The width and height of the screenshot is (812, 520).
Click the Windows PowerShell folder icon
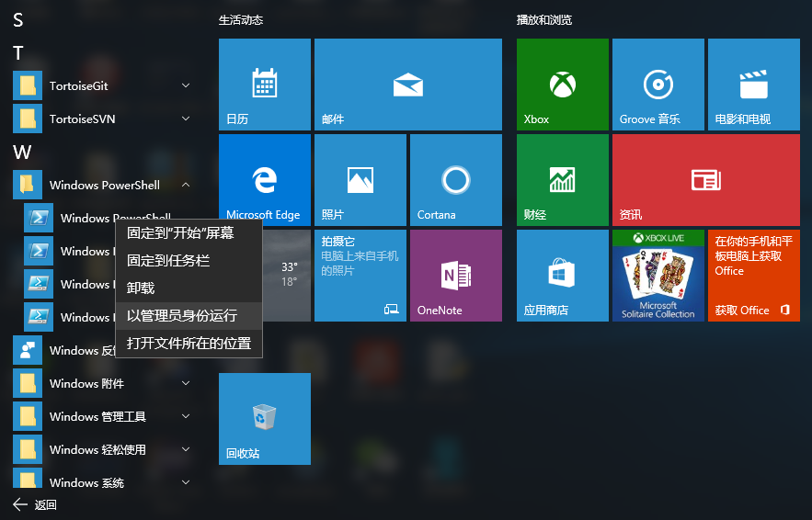[x=28, y=185]
